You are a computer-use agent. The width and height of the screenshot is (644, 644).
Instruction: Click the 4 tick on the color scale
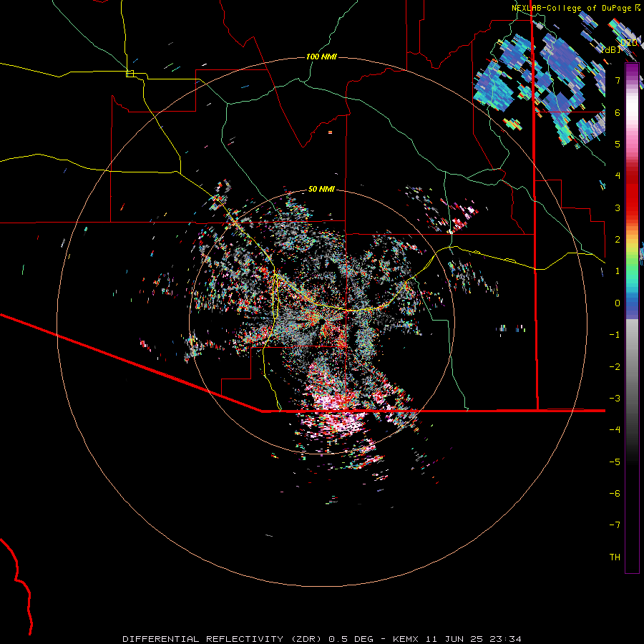click(x=618, y=176)
